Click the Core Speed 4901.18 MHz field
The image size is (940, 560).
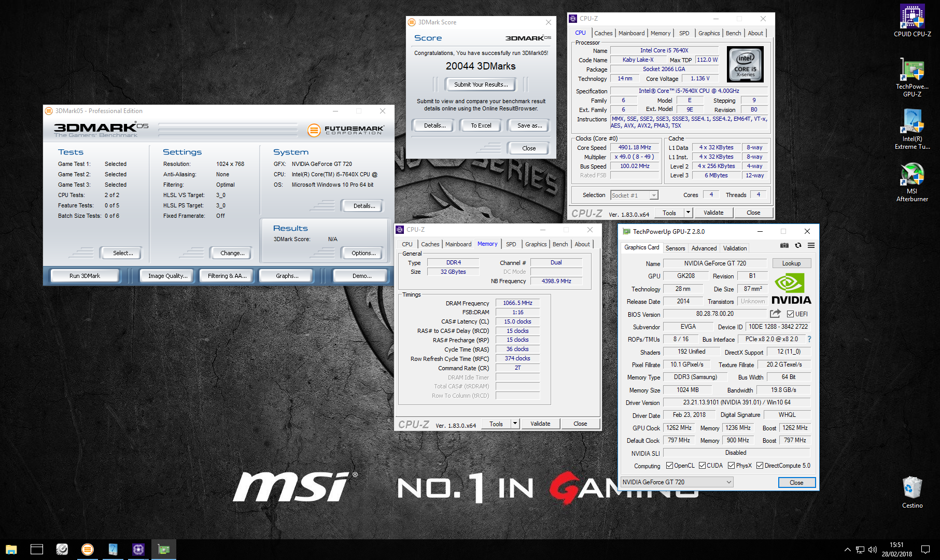pos(634,147)
